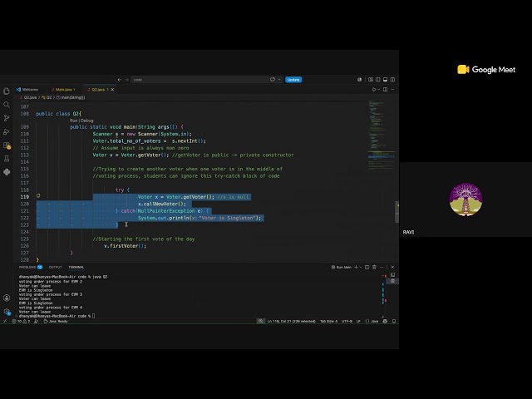Close the Q2.java tab

pyautogui.click(x=113, y=90)
